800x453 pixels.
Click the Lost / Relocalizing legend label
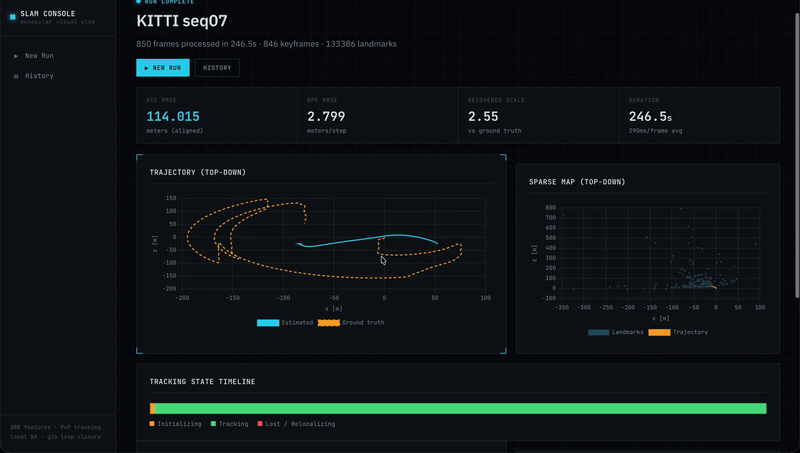pos(300,424)
